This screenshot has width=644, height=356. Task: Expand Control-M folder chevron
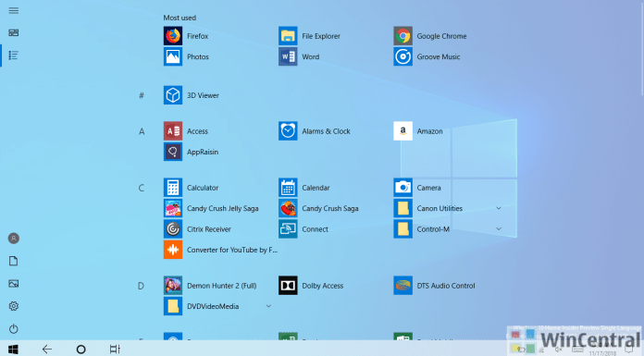(499, 228)
